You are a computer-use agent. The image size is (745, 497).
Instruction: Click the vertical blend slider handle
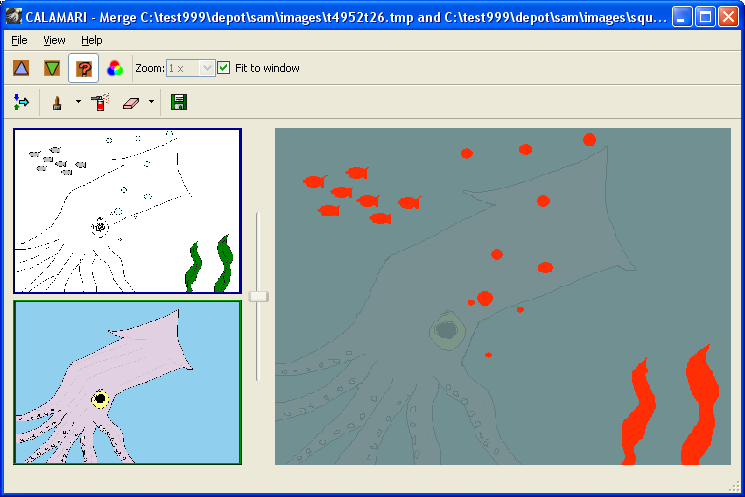click(x=258, y=296)
